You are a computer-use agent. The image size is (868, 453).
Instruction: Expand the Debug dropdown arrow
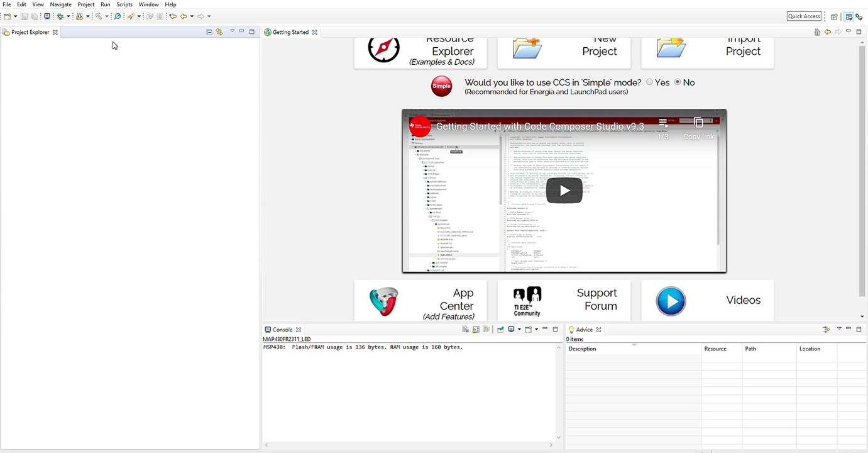69,16
